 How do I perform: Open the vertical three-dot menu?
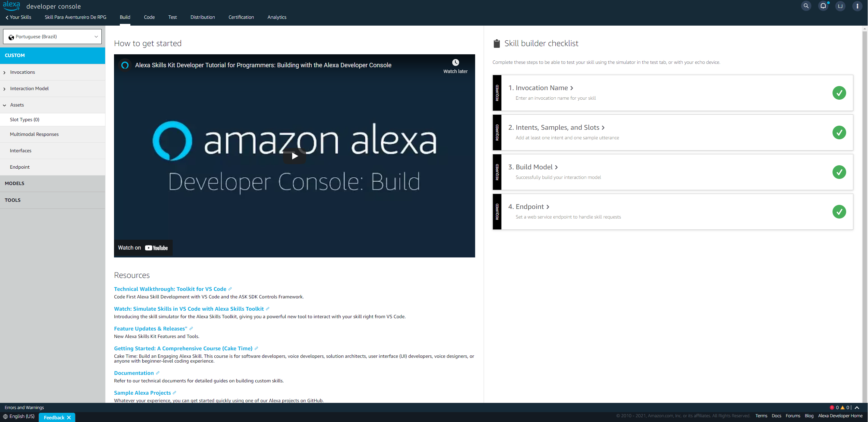coord(857,6)
